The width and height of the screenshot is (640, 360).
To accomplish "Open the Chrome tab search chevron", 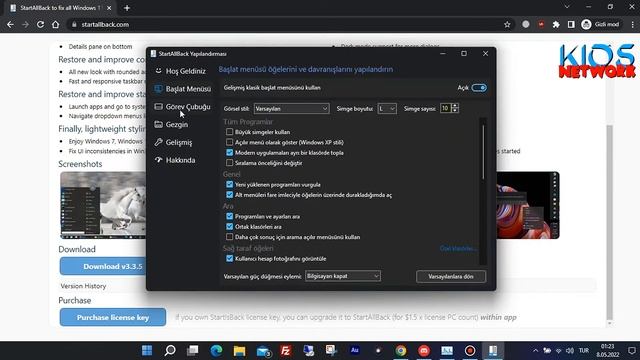I will (567, 7).
